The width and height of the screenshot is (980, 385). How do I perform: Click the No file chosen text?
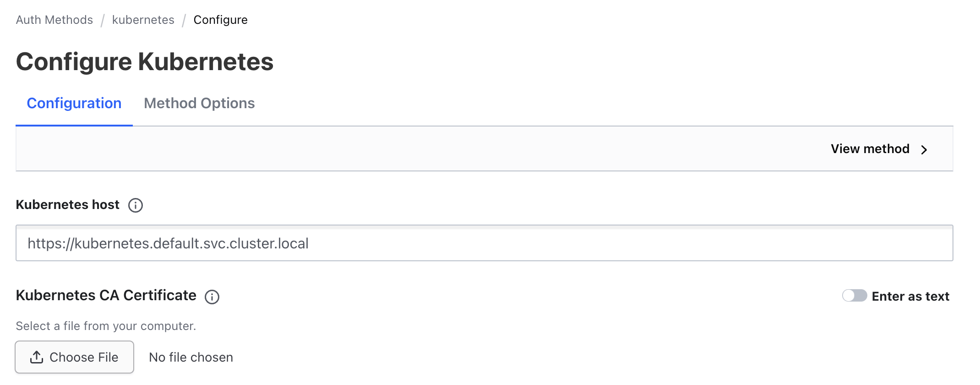click(x=191, y=357)
